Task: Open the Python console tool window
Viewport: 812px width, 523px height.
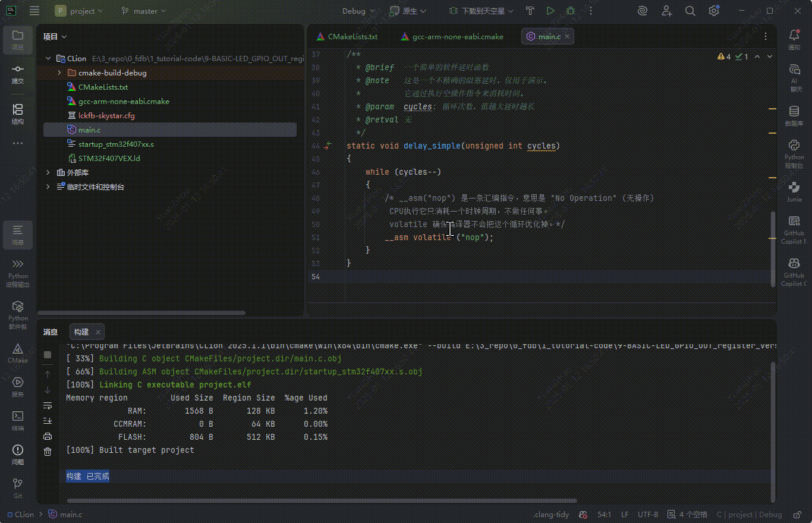Action: tap(794, 153)
